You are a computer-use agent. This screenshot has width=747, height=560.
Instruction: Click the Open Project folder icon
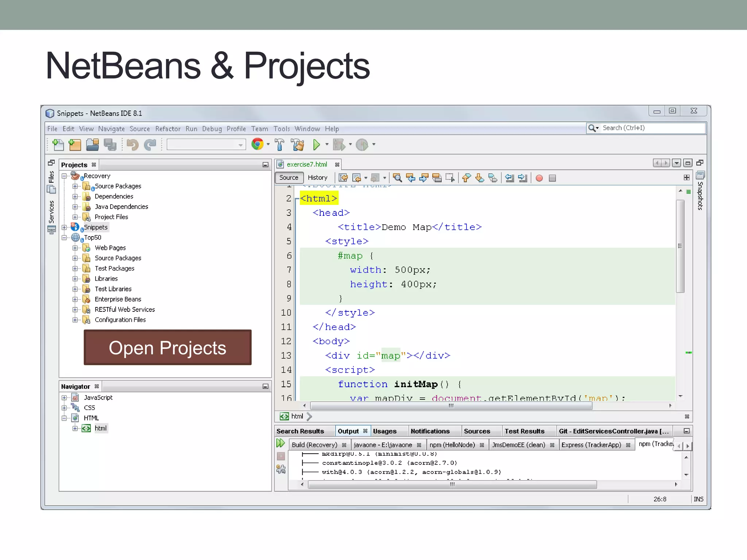(x=93, y=145)
